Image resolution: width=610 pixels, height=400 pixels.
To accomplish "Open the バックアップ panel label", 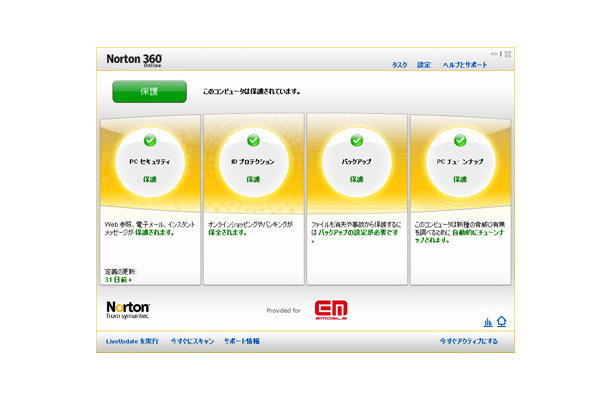I will (356, 161).
